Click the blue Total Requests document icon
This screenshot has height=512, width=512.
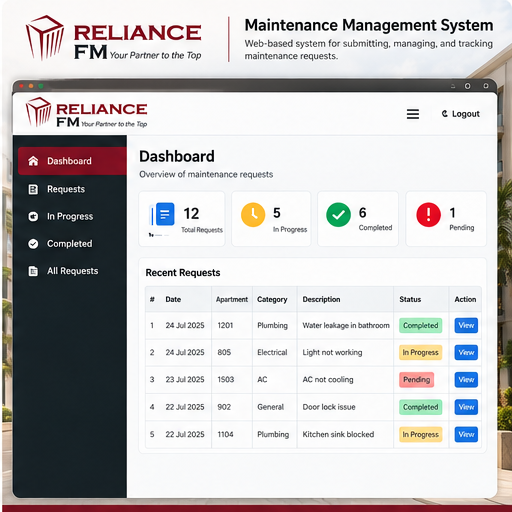click(x=164, y=214)
